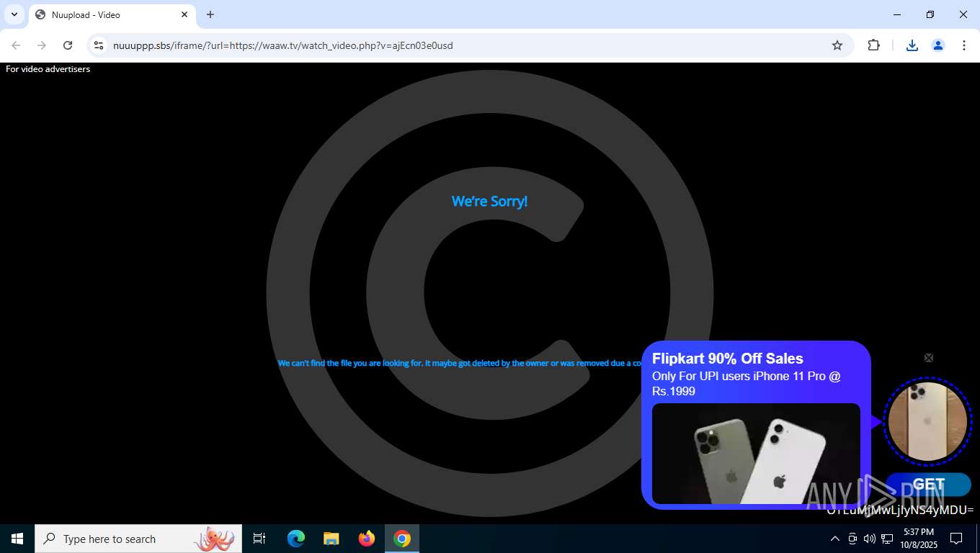Click the browser back arrow
Screen dimensions: 980x553
[x=16, y=45]
